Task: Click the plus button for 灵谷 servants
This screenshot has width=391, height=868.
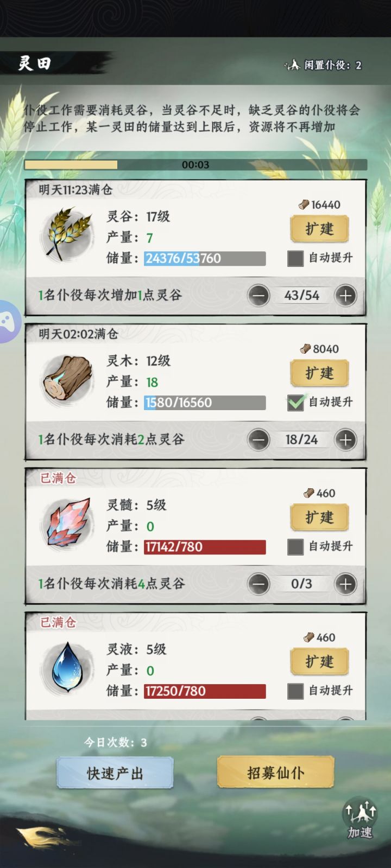Action: coord(346,296)
